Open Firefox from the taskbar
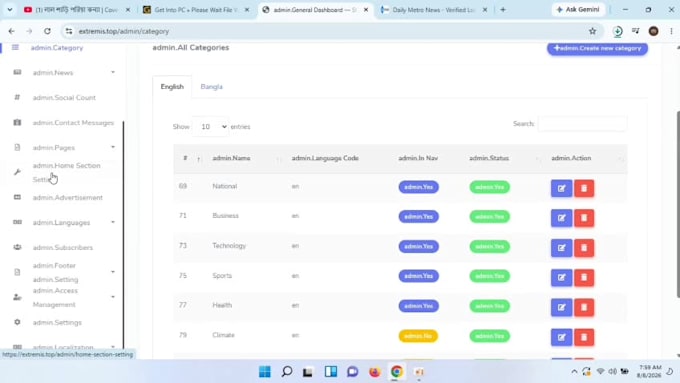Viewport: 680px width, 383px height. [374, 372]
